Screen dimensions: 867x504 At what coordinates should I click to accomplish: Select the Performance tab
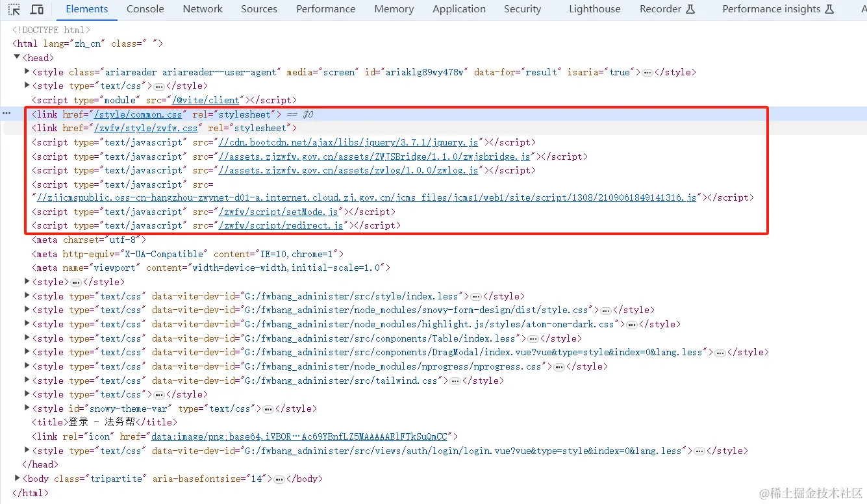326,9
